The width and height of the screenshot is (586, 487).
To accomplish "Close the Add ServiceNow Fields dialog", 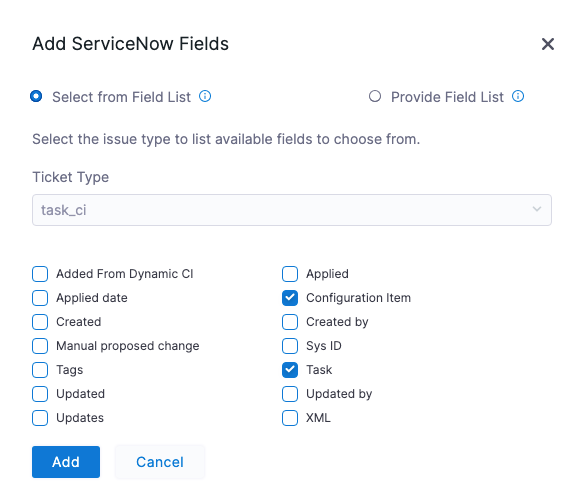I will tap(548, 44).
